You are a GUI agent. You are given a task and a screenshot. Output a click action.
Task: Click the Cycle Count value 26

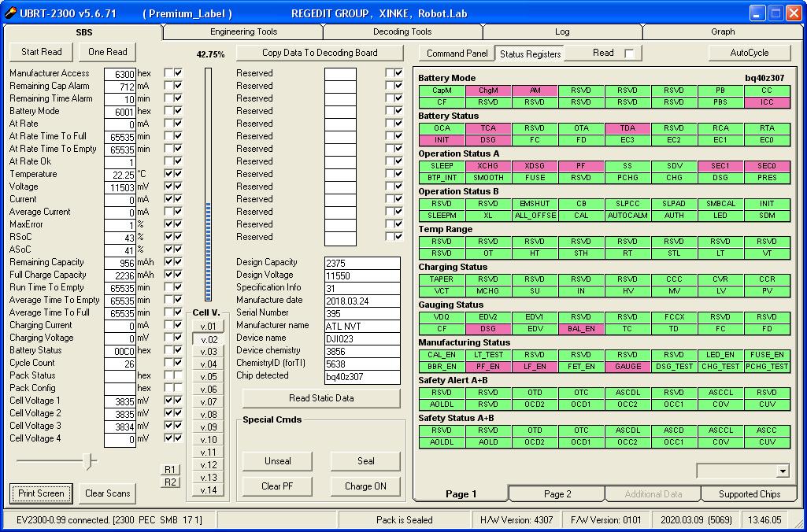[120, 364]
